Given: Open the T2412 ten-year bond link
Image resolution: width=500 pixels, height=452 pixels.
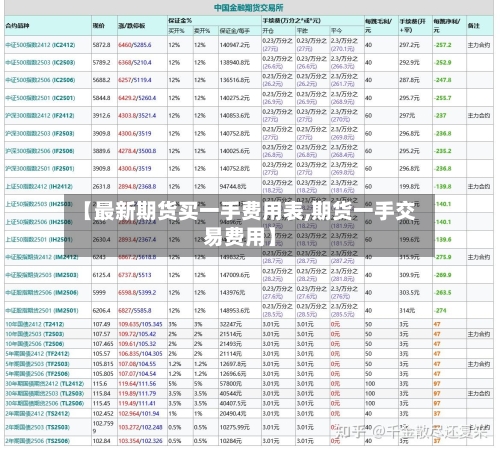Looking at the screenshot, I should pos(35,324).
